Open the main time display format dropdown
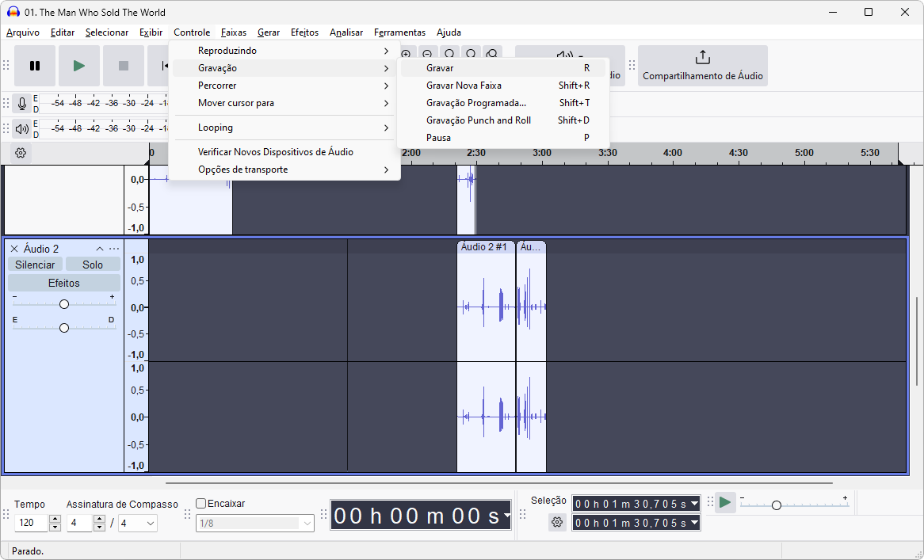The width and height of the screenshot is (924, 560). (x=506, y=516)
